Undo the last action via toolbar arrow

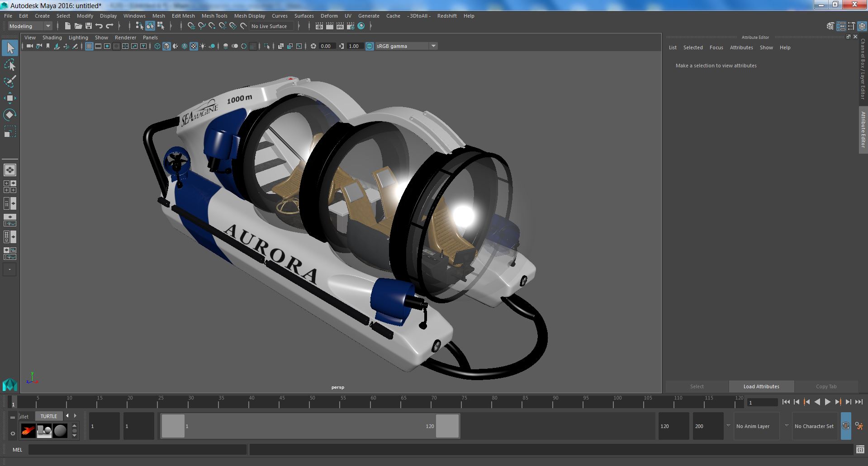coord(99,26)
